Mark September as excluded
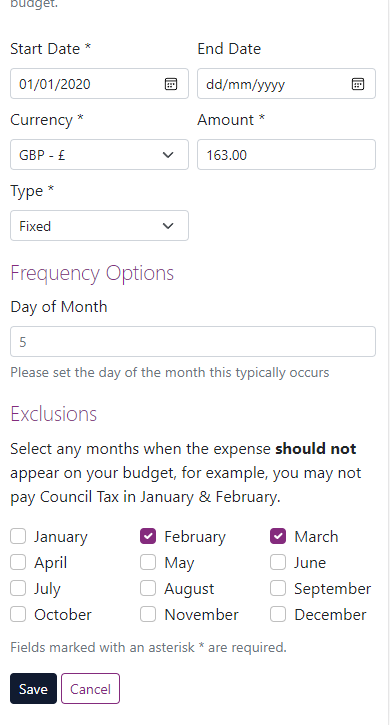 click(x=278, y=588)
